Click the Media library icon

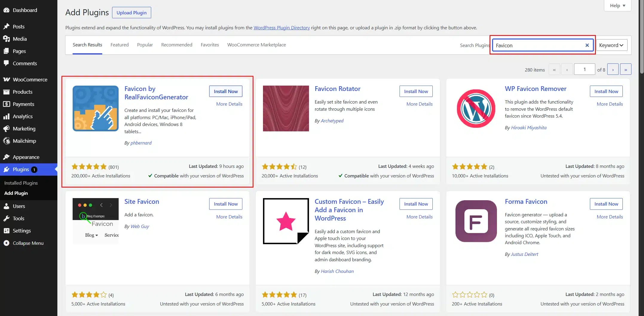tap(6, 39)
